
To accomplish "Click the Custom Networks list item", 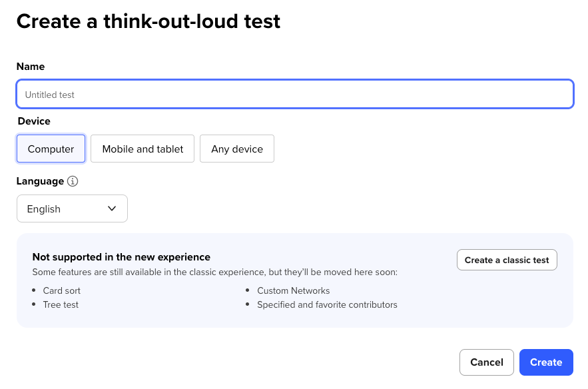I will tap(293, 290).
